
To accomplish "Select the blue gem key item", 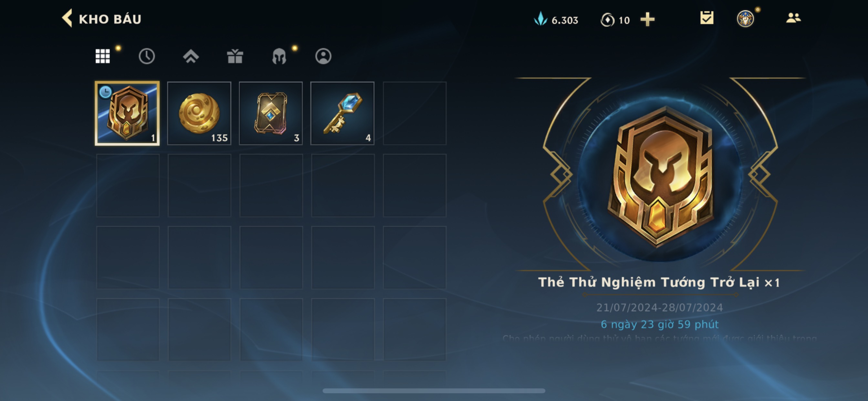I will coord(342,113).
